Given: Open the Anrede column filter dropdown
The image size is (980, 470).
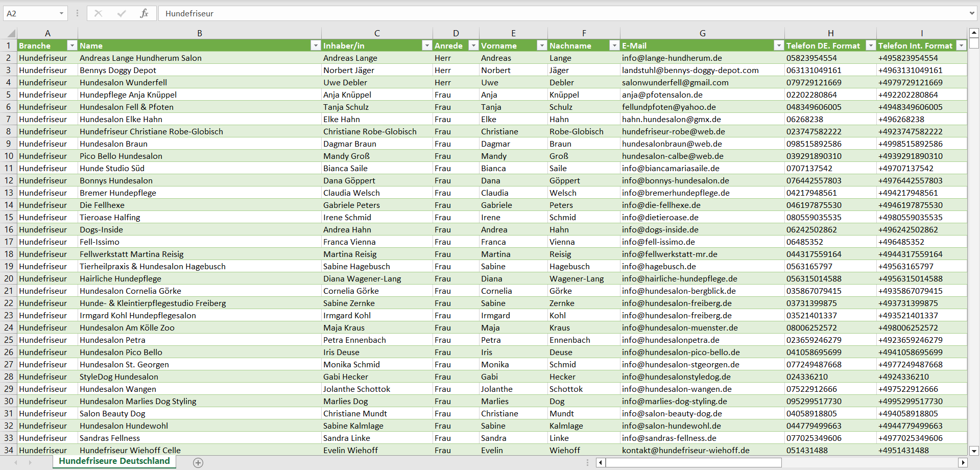Looking at the screenshot, I should click(x=473, y=46).
